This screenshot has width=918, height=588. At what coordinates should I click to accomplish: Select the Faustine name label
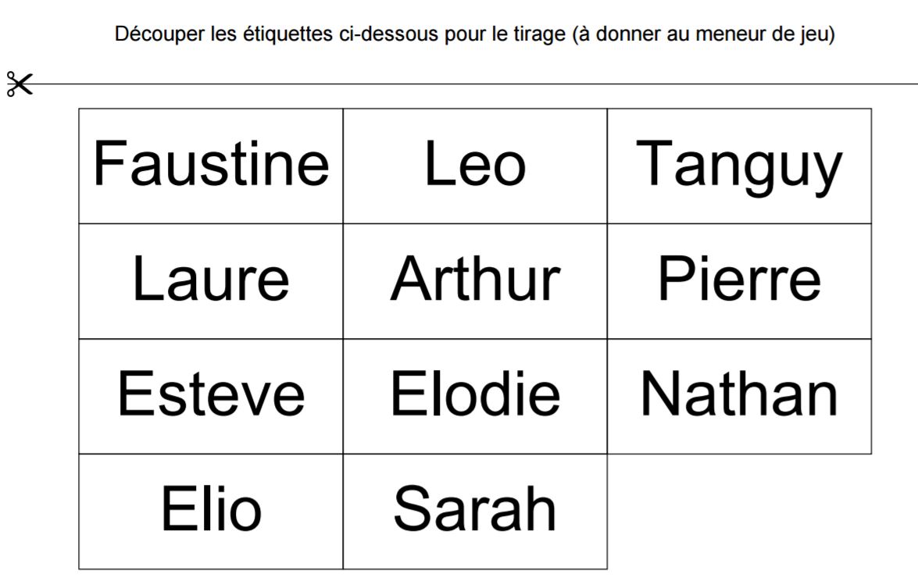[x=211, y=166]
